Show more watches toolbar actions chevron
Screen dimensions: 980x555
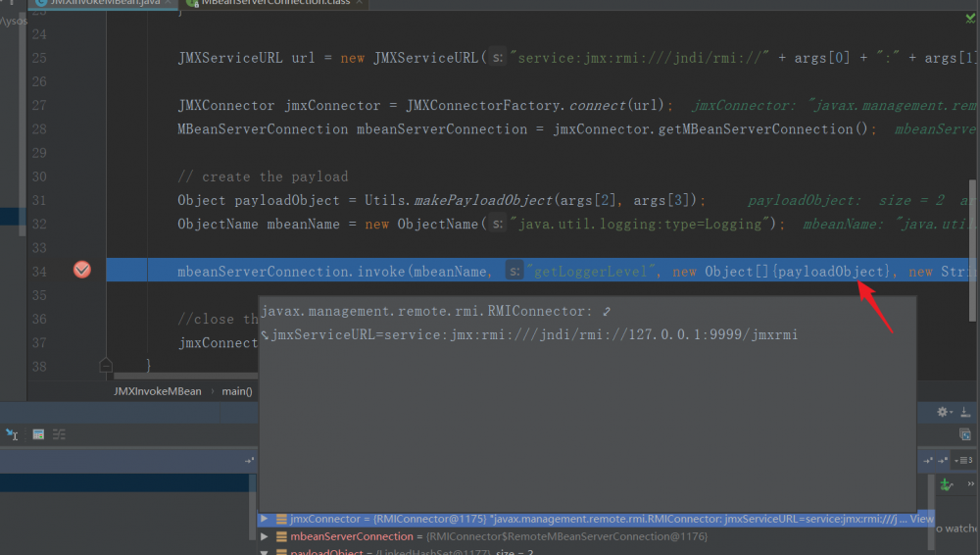click(x=970, y=483)
